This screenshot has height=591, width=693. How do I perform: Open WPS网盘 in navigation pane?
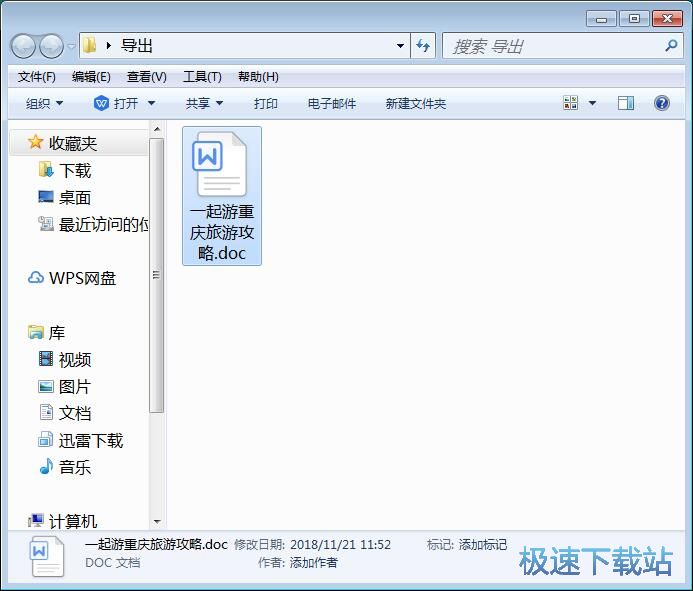(83, 278)
